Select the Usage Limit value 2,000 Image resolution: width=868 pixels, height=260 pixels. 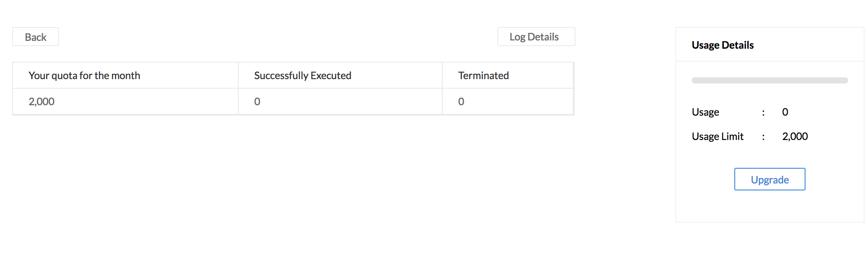795,136
